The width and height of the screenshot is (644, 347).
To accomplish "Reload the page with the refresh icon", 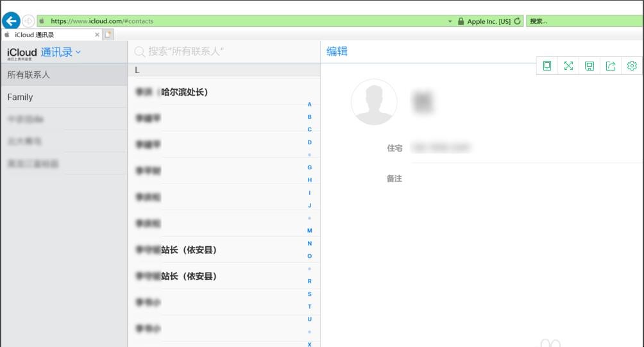I will (518, 21).
